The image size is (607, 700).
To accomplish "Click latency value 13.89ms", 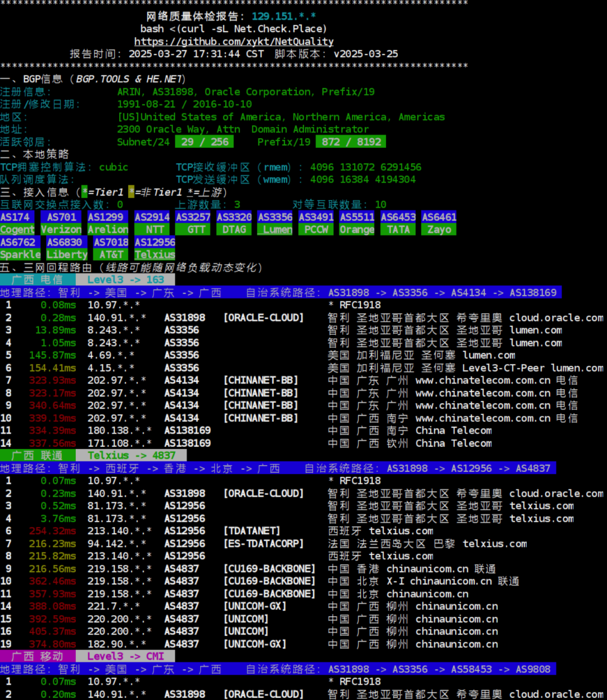I will tap(56, 330).
